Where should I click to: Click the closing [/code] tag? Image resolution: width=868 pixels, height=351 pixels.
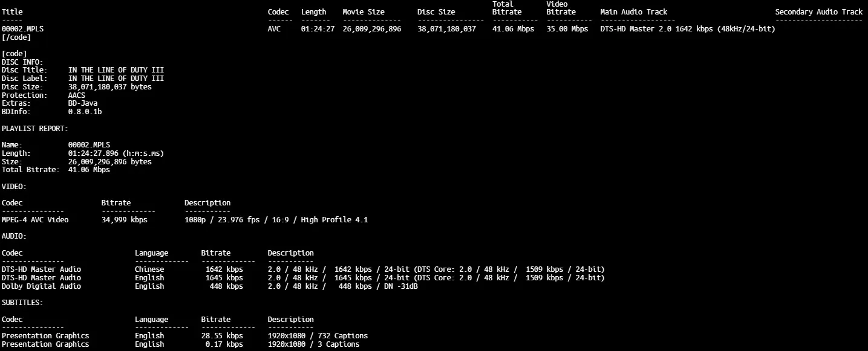pos(16,37)
